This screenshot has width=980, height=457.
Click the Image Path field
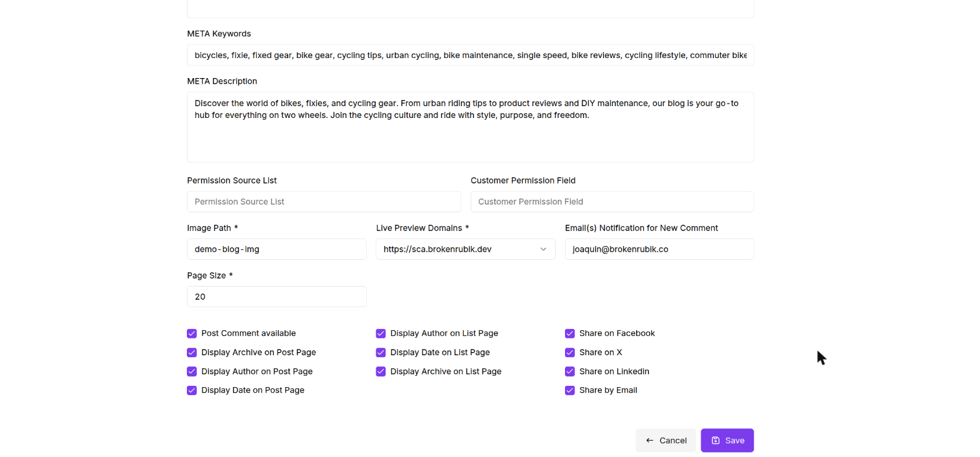point(277,249)
